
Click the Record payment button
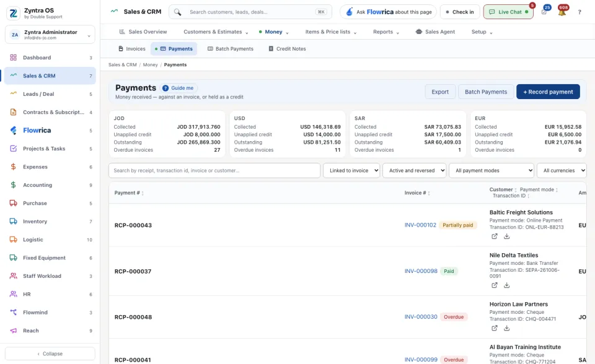[548, 92]
